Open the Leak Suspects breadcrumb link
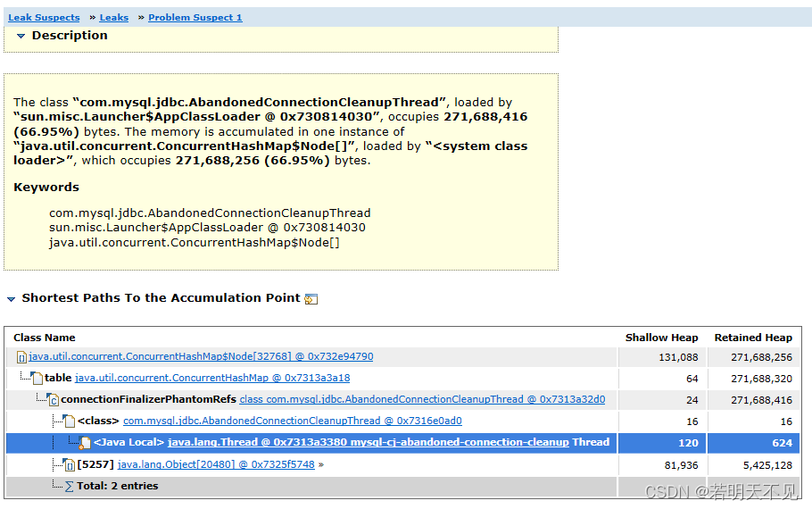This screenshot has width=812, height=509. (x=44, y=18)
